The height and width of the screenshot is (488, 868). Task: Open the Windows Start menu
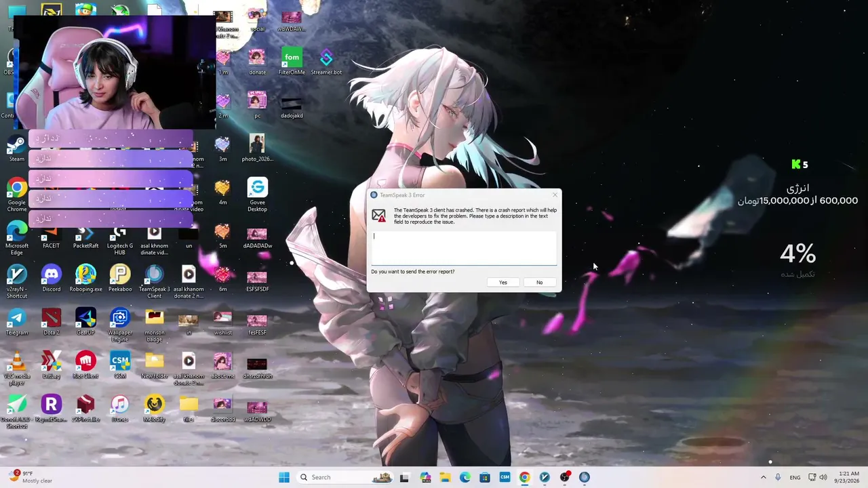point(283,477)
